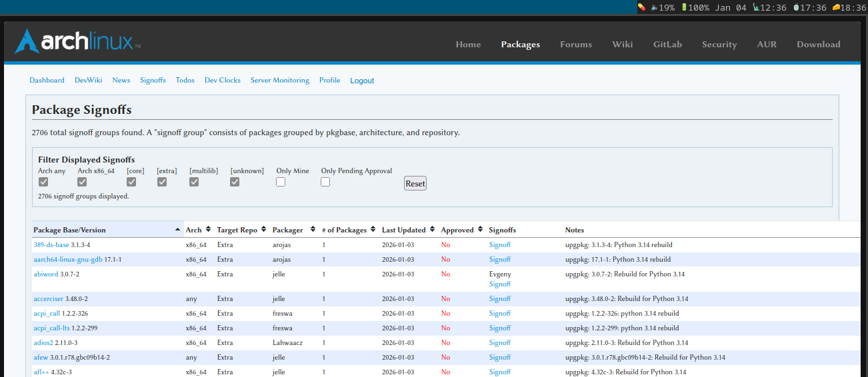Open the Wiki navigation tab
Screen dimensions: 868x377
[x=622, y=45]
